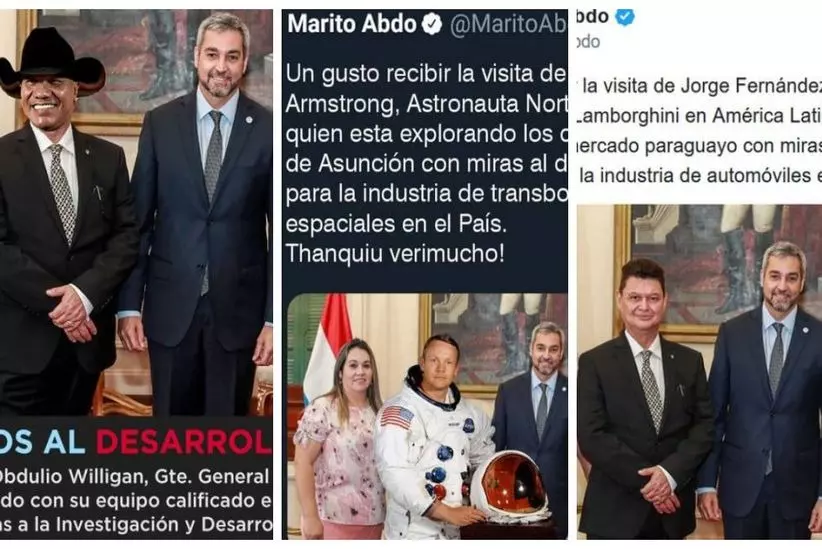Open the @MaritoAb handle link
The height and width of the screenshot is (549, 822).
[509, 25]
